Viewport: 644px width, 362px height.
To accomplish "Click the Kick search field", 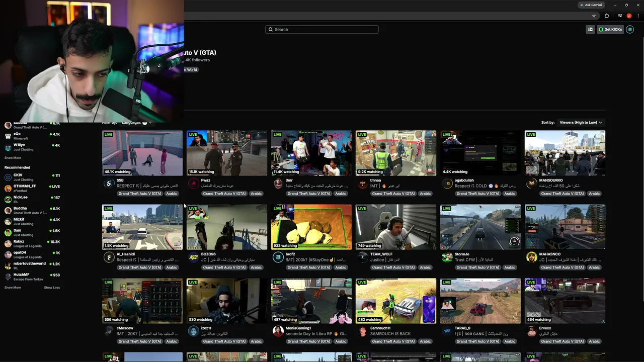I will 322,30.
